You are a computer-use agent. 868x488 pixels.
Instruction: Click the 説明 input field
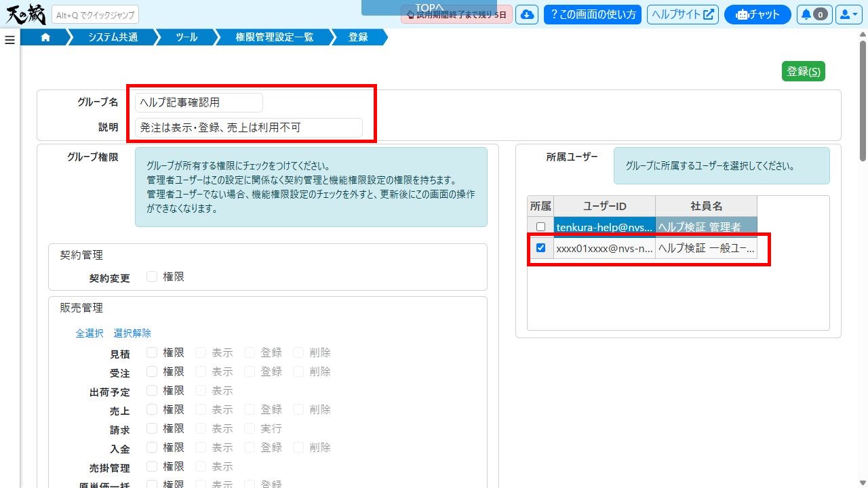[x=249, y=127]
